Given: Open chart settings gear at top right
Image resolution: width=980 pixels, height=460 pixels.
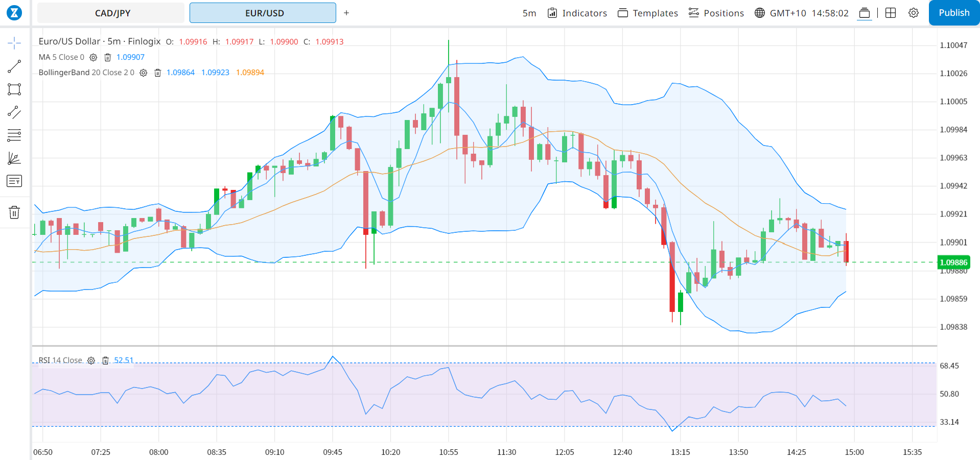Looking at the screenshot, I should click(914, 13).
